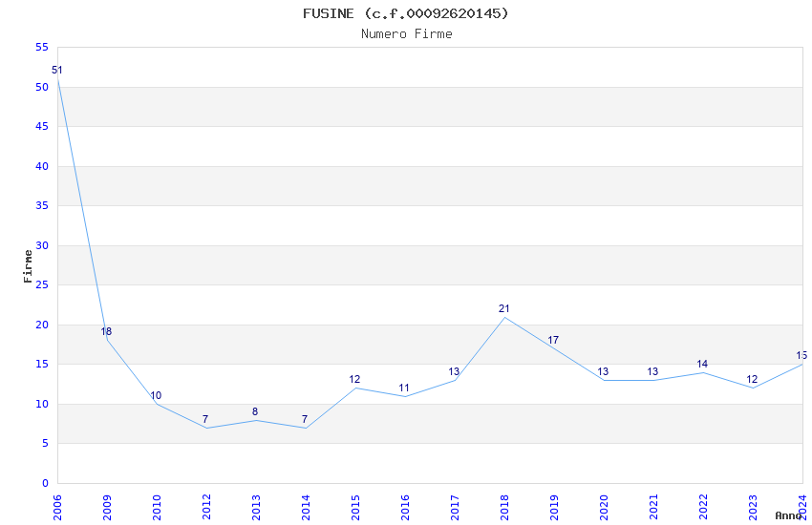Click the 2013 year tick label
812x525 pixels.
pos(256,508)
